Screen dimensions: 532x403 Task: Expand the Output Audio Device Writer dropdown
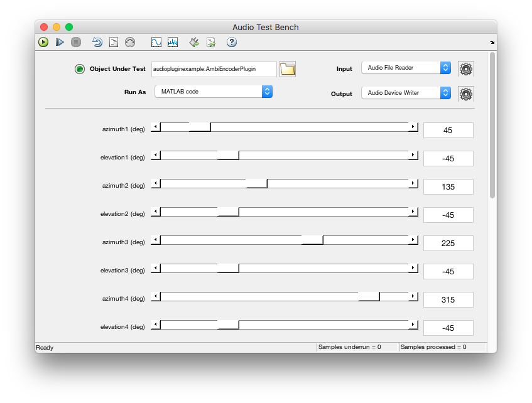(x=406, y=93)
